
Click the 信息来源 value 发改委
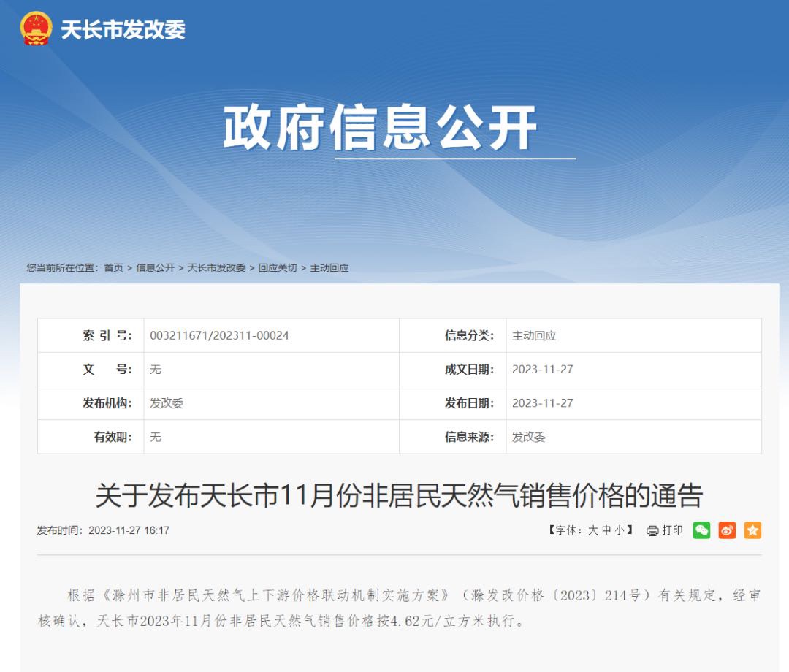point(529,437)
